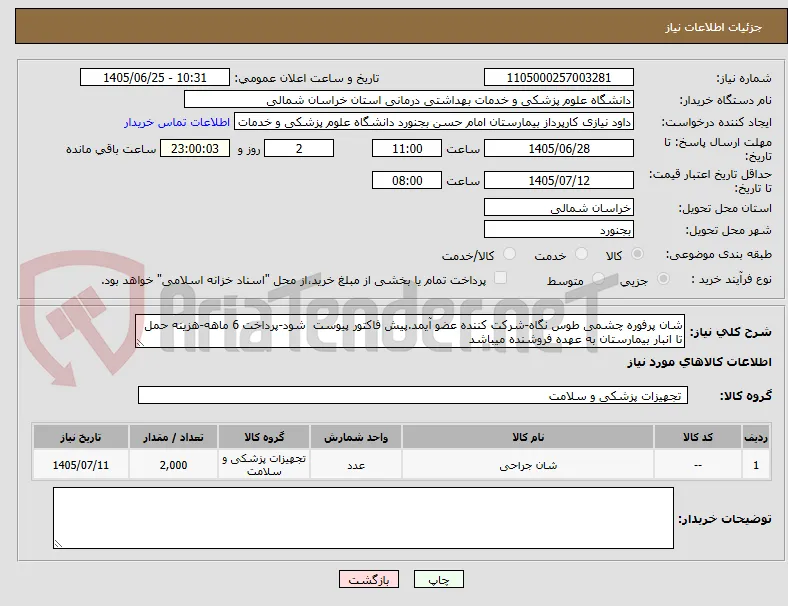This screenshot has height=606, width=788.
Task: Click the کد کالا cell showing --
Action: click(x=698, y=465)
